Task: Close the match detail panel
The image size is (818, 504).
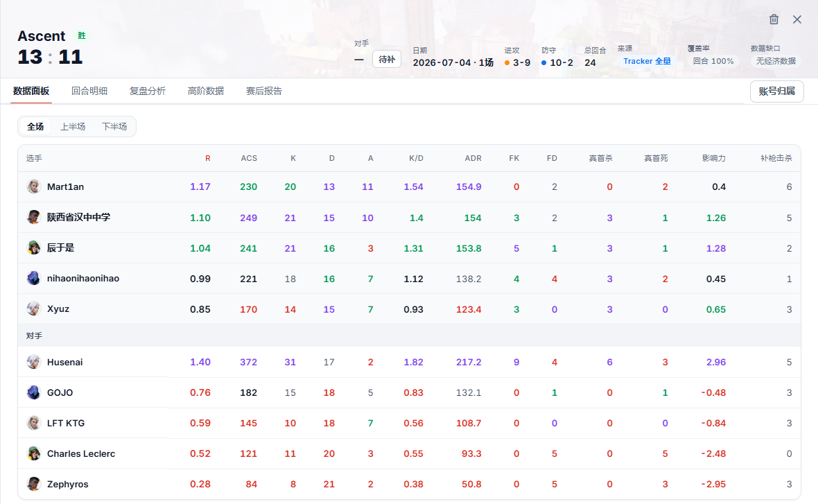Action: click(x=797, y=19)
